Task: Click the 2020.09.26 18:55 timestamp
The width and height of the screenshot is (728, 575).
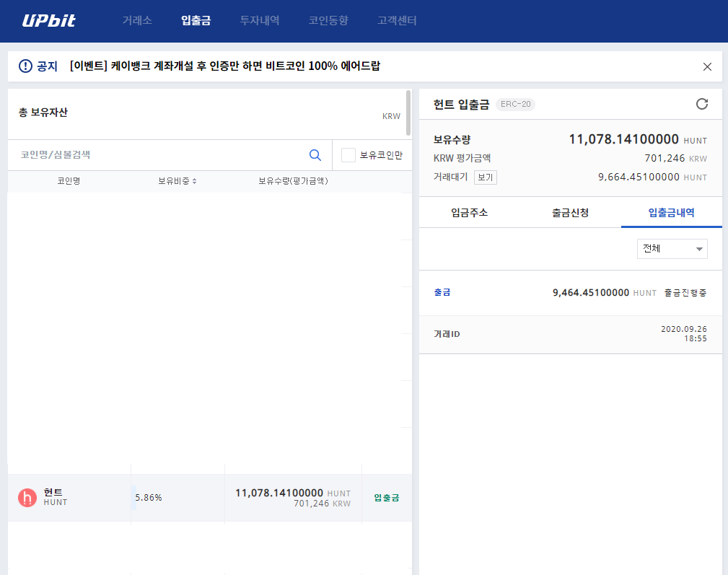Action: (684, 334)
